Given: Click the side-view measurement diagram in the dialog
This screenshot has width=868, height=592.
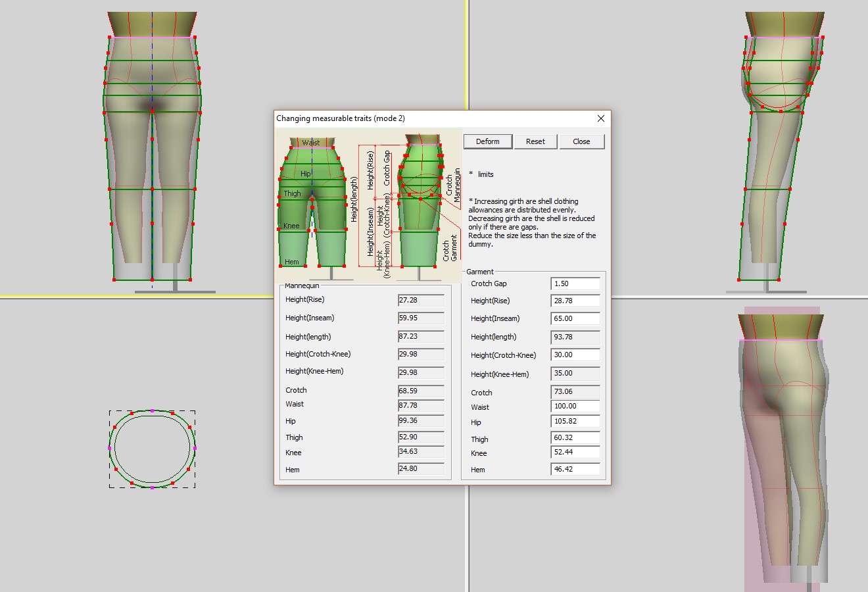Looking at the screenshot, I should coord(420,204).
